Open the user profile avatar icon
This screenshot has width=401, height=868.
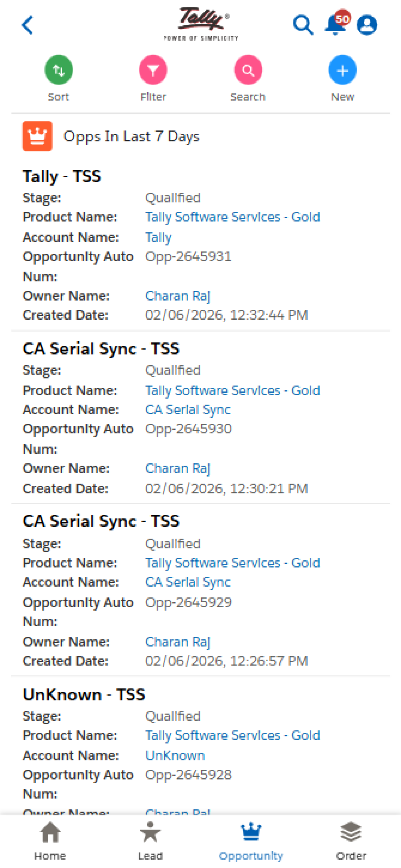click(367, 25)
